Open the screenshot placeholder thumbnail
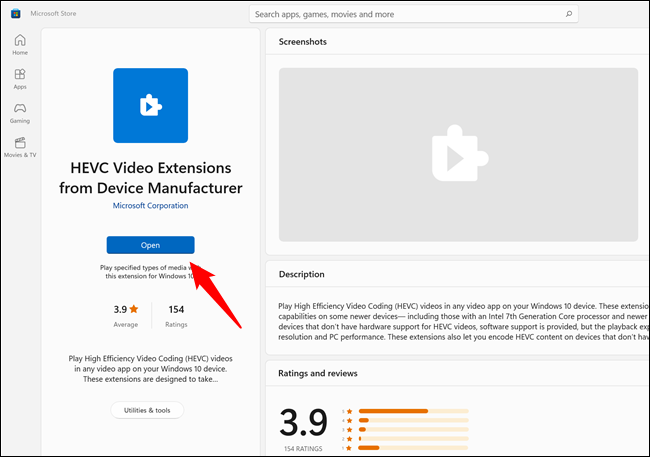This screenshot has width=650, height=457. point(458,152)
